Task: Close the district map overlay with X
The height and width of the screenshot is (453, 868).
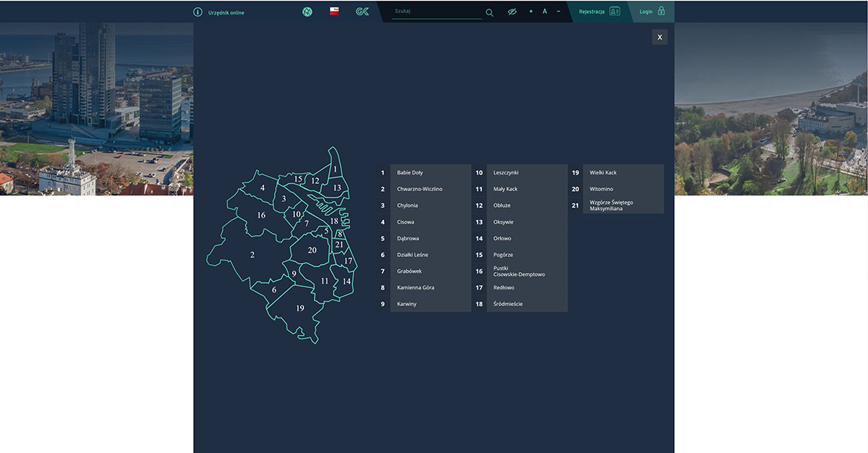Action: pyautogui.click(x=659, y=37)
